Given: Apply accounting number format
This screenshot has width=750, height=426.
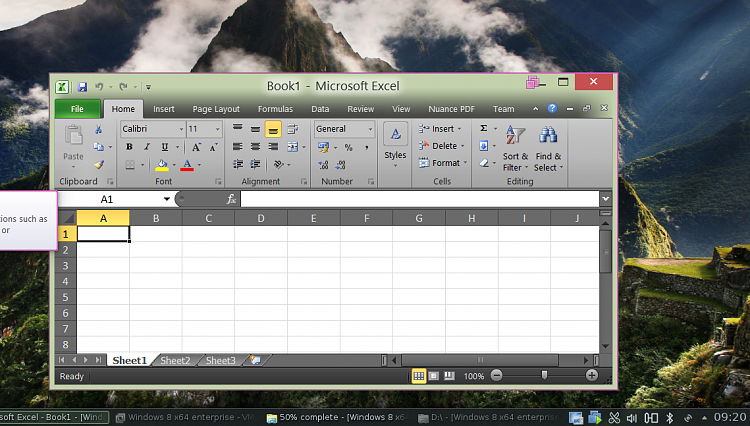Looking at the screenshot, I should coord(323,147).
